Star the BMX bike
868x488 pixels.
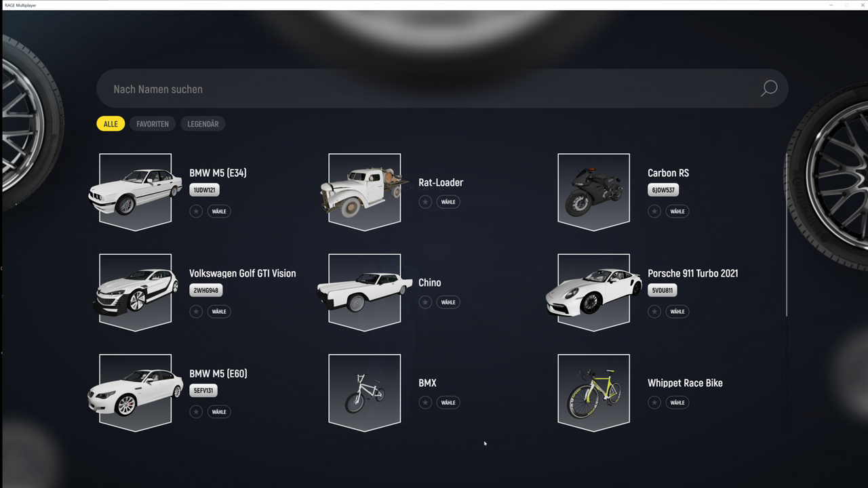(x=425, y=403)
